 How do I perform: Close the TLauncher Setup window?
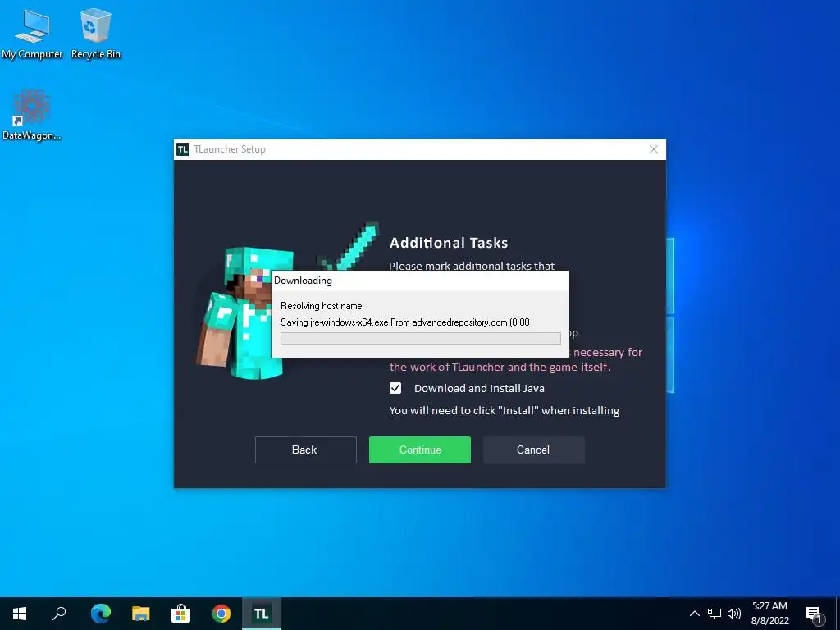tap(654, 149)
